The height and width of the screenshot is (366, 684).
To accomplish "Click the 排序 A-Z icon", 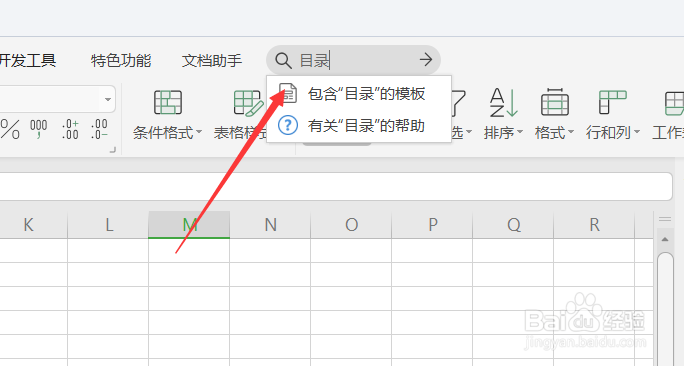I will 503,103.
